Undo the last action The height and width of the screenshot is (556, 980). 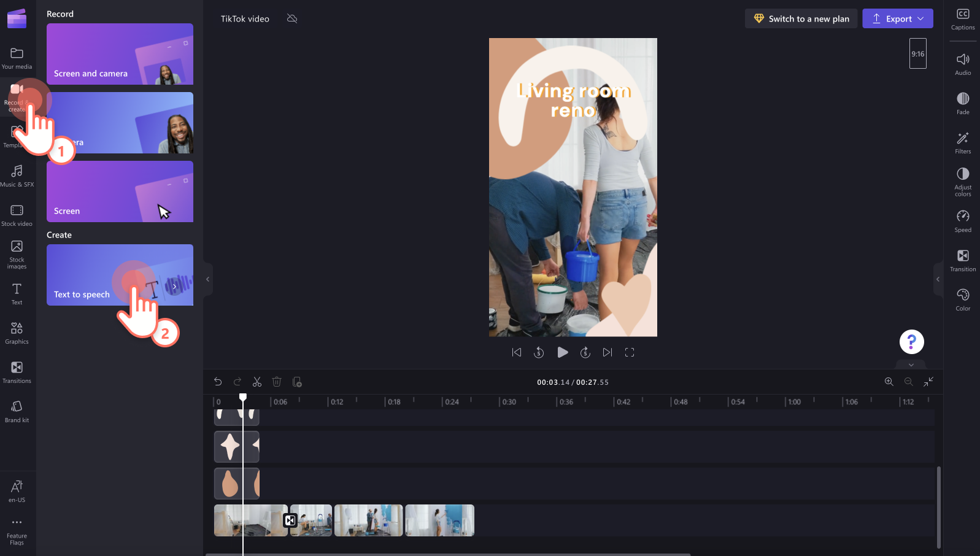click(218, 382)
